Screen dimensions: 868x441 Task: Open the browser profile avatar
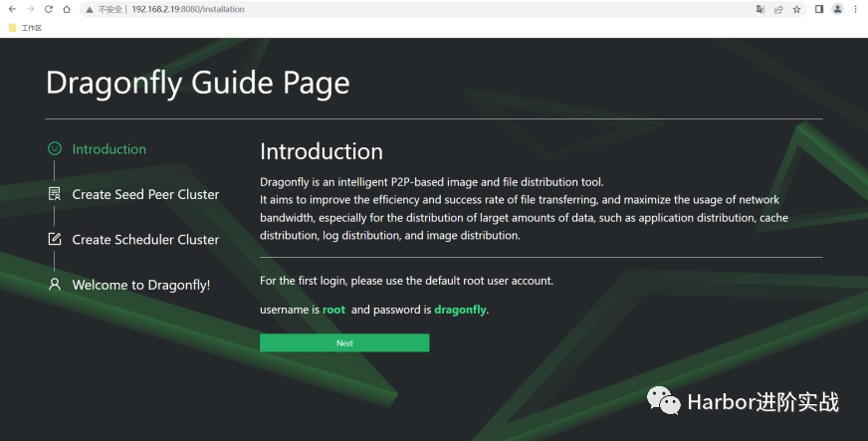coord(837,9)
